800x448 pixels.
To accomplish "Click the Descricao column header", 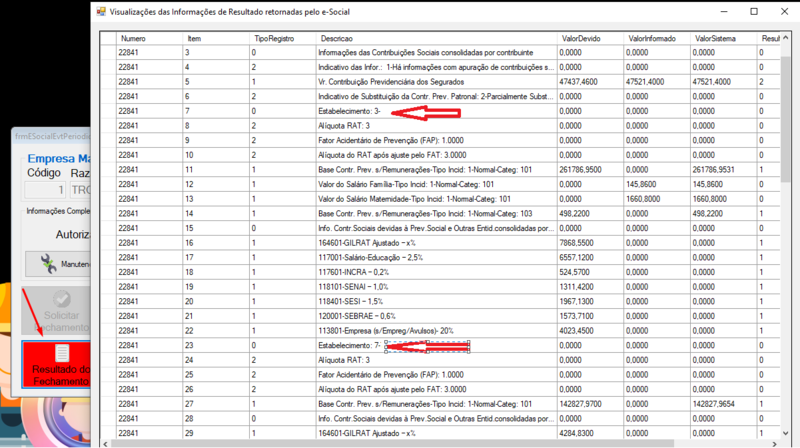I will 436,38.
